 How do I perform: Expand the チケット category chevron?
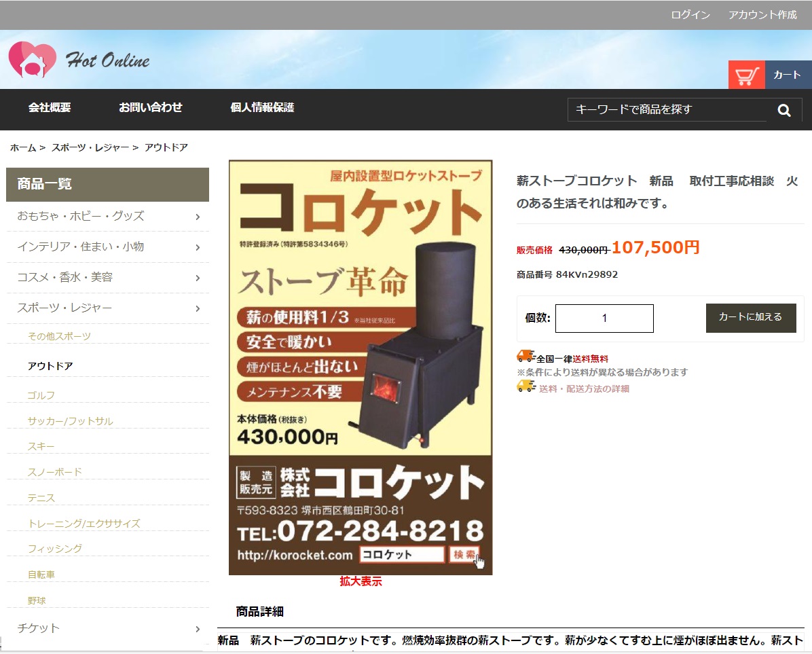198,629
